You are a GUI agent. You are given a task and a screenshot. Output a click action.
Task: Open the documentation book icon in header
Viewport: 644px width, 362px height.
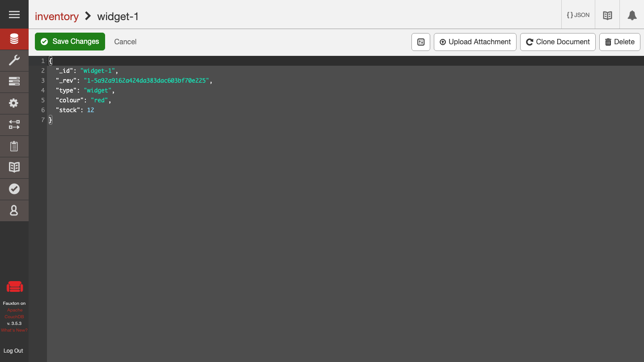click(x=607, y=15)
